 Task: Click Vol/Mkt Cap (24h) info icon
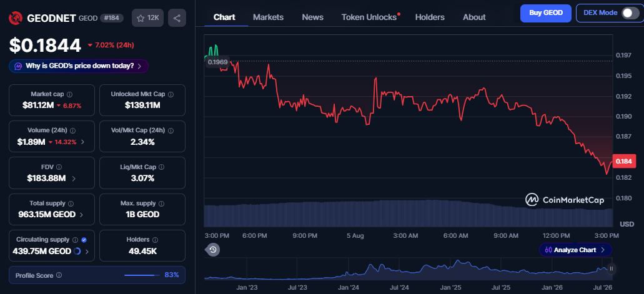point(171,130)
